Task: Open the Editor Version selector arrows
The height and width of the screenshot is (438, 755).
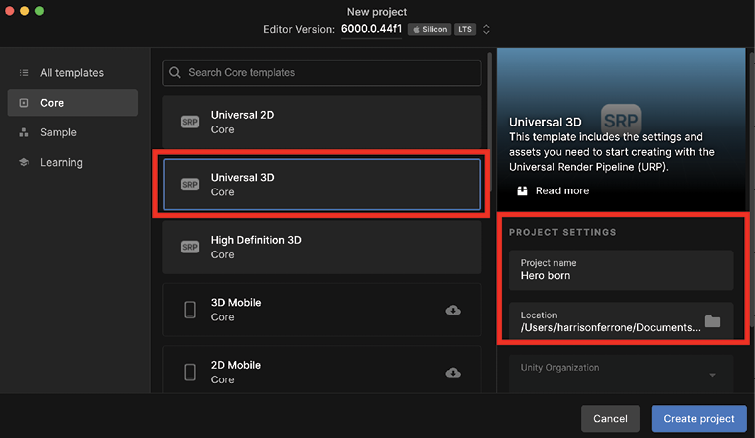Action: pyautogui.click(x=486, y=29)
